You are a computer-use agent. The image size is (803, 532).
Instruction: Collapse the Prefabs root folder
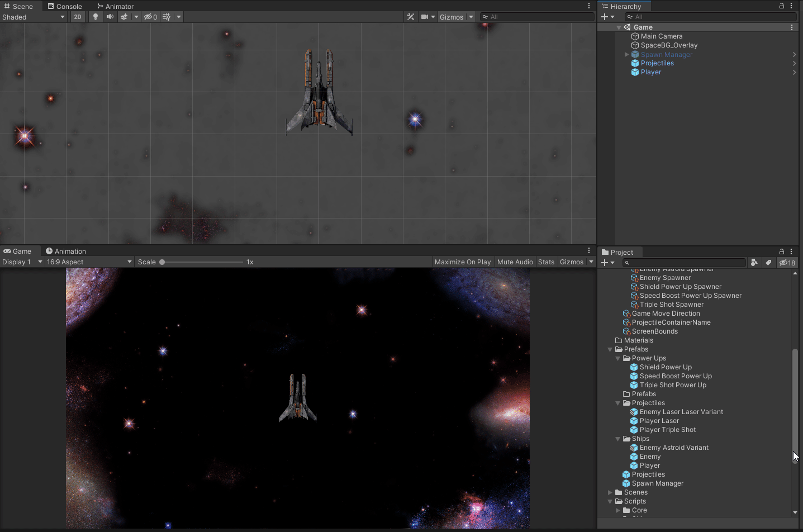[610, 349]
